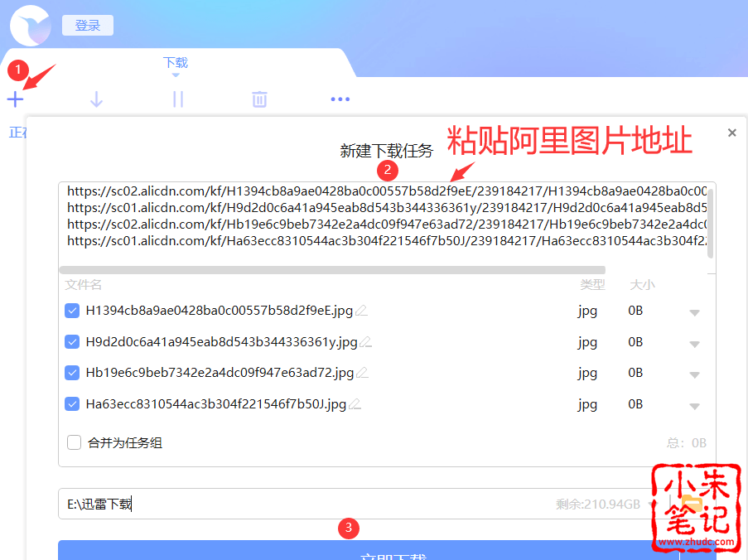The image size is (748, 560).
Task: Click the E:\迅雷下载 save path field
Action: [x=306, y=504]
